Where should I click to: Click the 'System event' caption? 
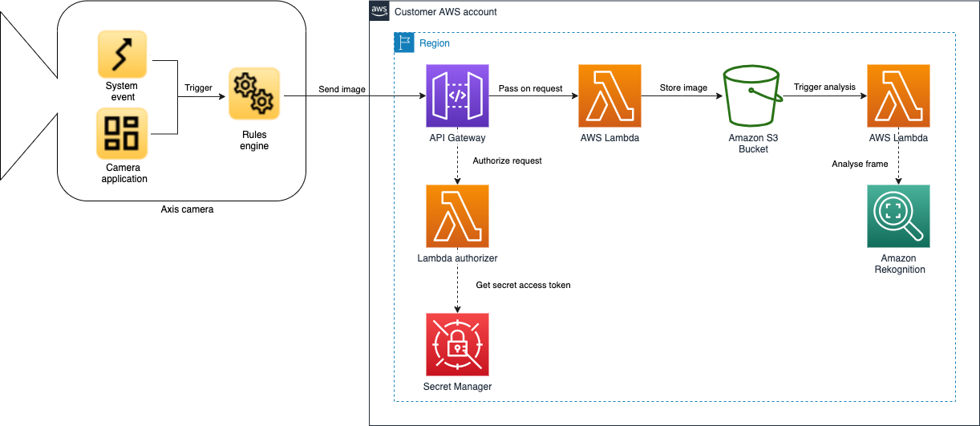(x=122, y=91)
